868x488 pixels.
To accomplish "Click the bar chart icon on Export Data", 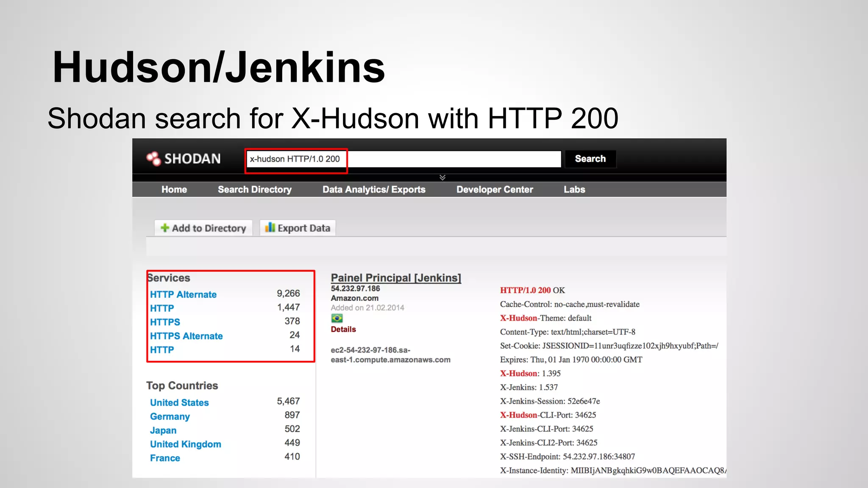I will [x=270, y=227].
